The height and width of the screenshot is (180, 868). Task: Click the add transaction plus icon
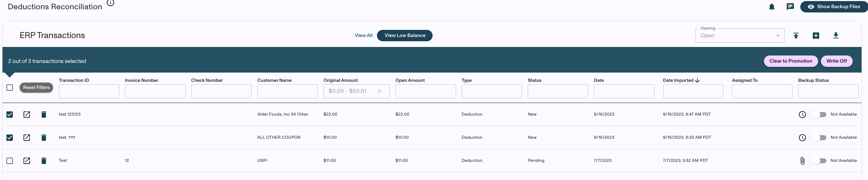(816, 36)
